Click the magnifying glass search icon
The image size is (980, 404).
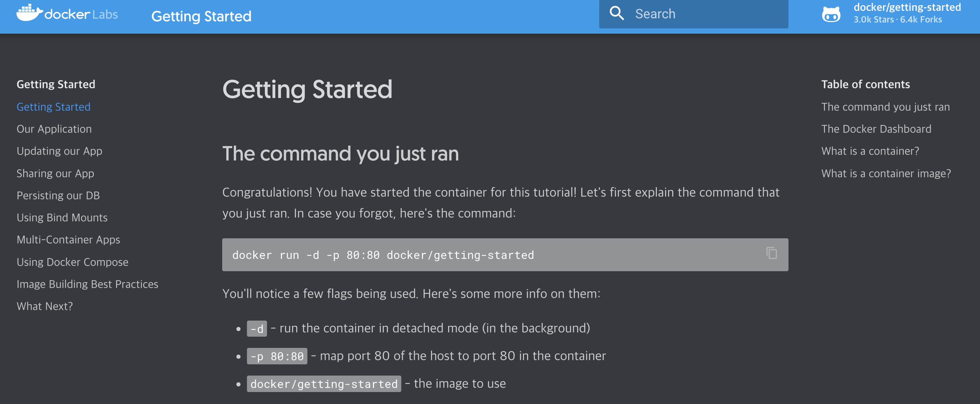[x=616, y=14]
